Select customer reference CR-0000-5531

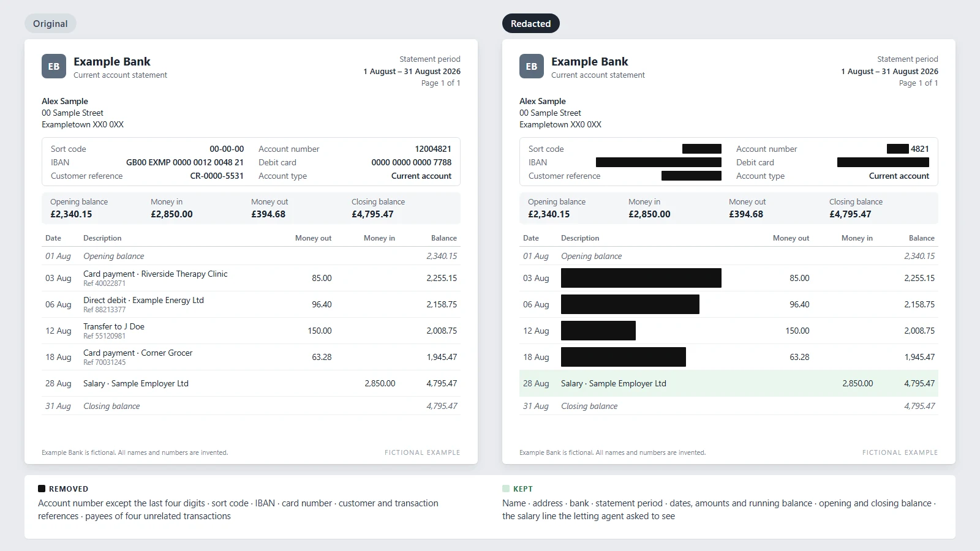[x=217, y=176]
